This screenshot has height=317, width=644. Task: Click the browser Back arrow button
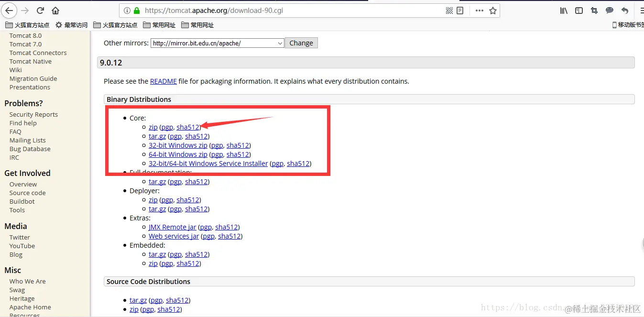click(x=9, y=11)
